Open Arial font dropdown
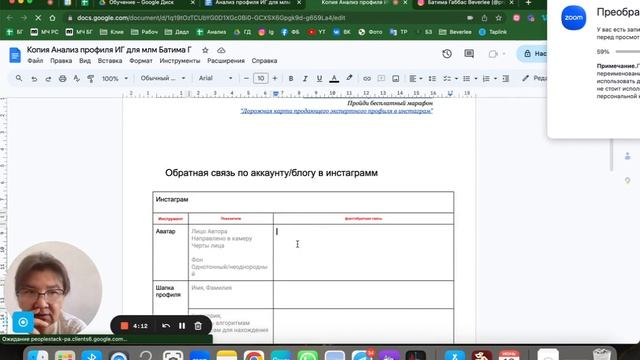This screenshot has height=360, width=640. click(216, 78)
